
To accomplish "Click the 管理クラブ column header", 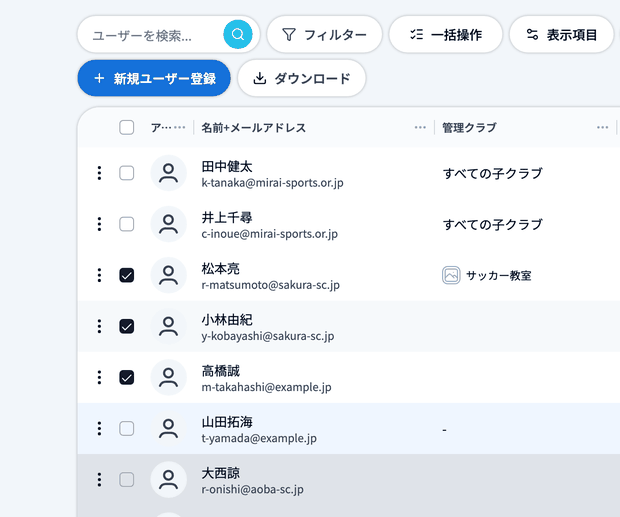I will [469, 128].
